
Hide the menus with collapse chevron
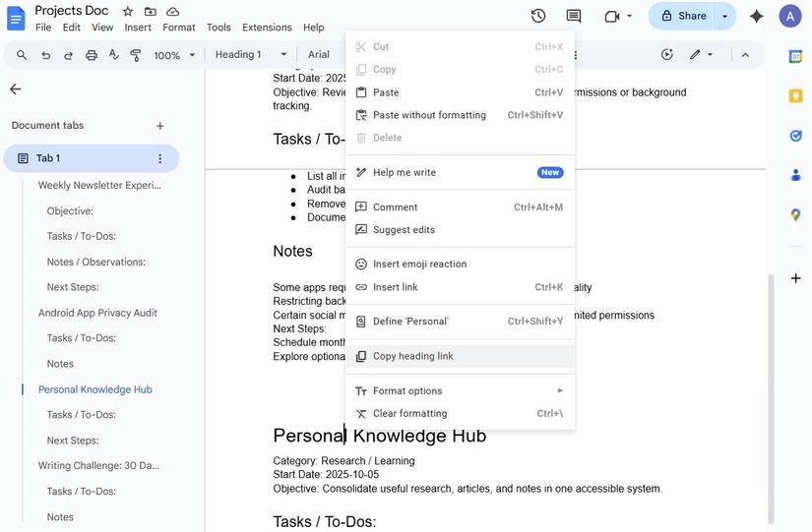[x=745, y=55]
